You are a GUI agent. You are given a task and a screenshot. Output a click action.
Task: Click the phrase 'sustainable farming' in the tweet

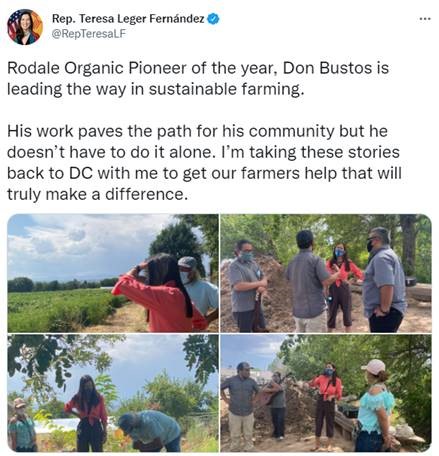click(x=225, y=89)
